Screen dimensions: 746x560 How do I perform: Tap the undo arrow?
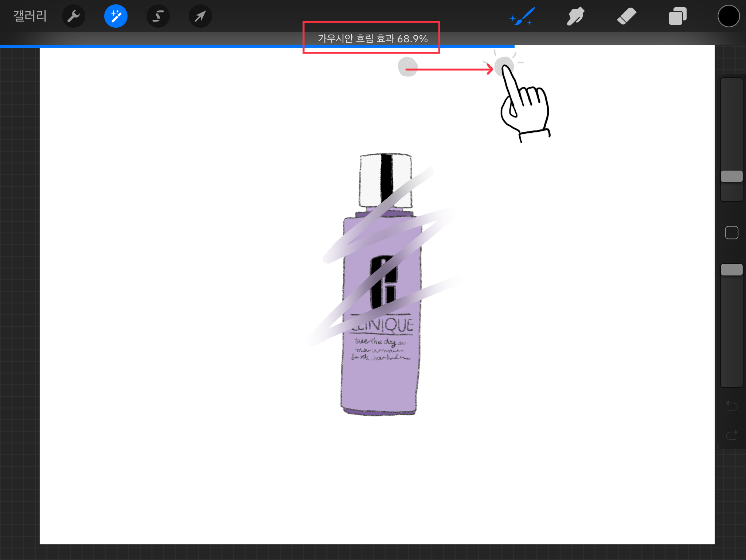point(731,405)
